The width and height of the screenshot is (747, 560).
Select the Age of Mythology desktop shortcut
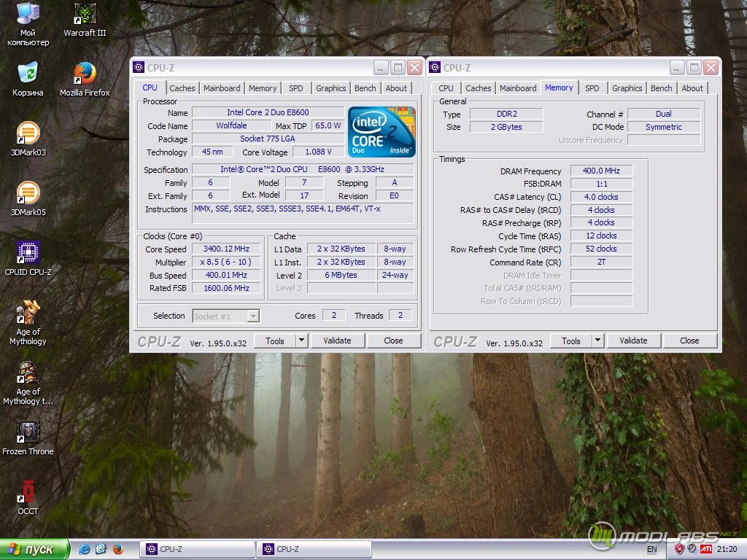pos(28,323)
